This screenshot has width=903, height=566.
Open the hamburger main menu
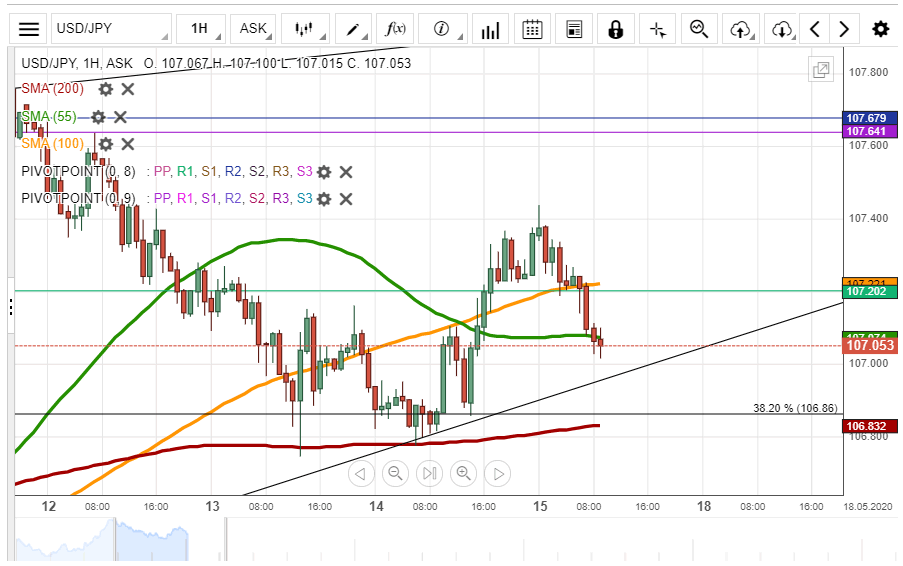(x=29, y=29)
